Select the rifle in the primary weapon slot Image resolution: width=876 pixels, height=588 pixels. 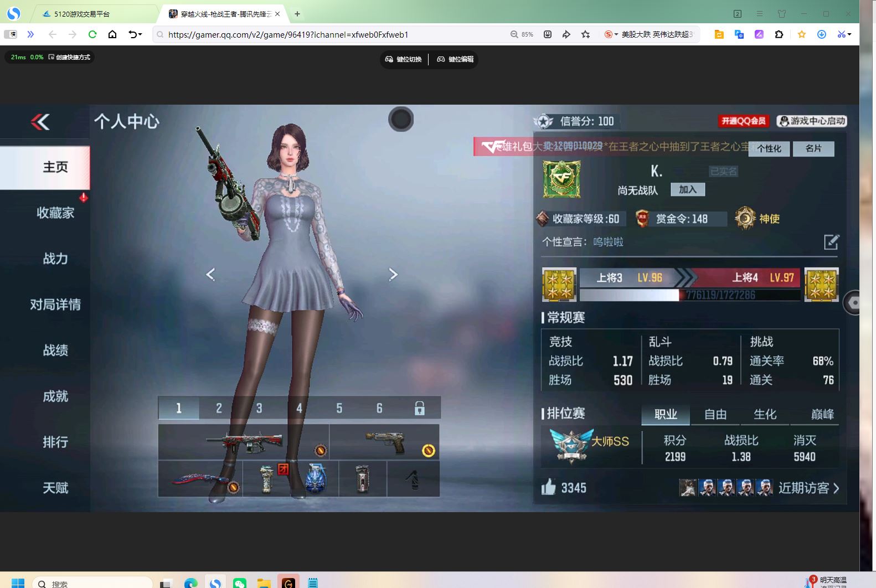244,441
